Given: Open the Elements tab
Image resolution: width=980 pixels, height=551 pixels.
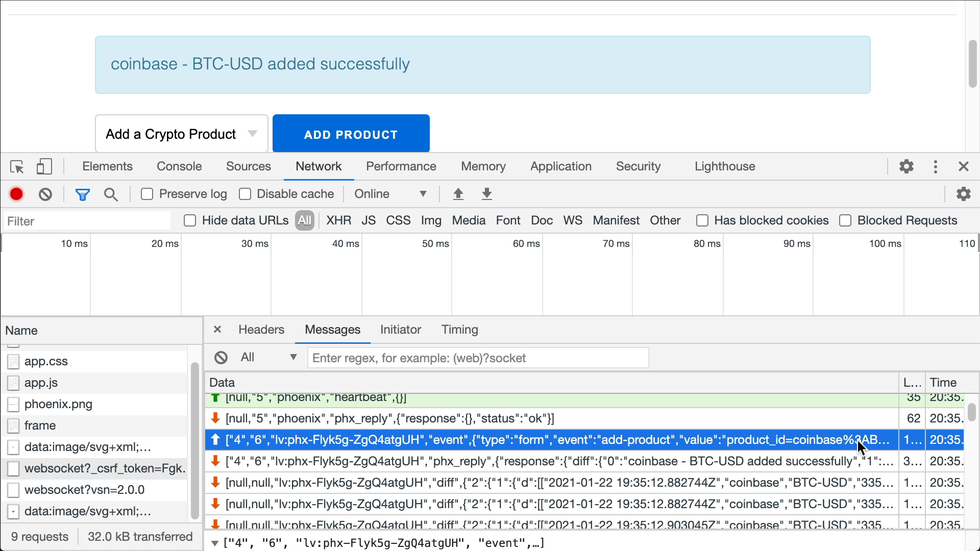Looking at the screenshot, I should click(x=107, y=166).
